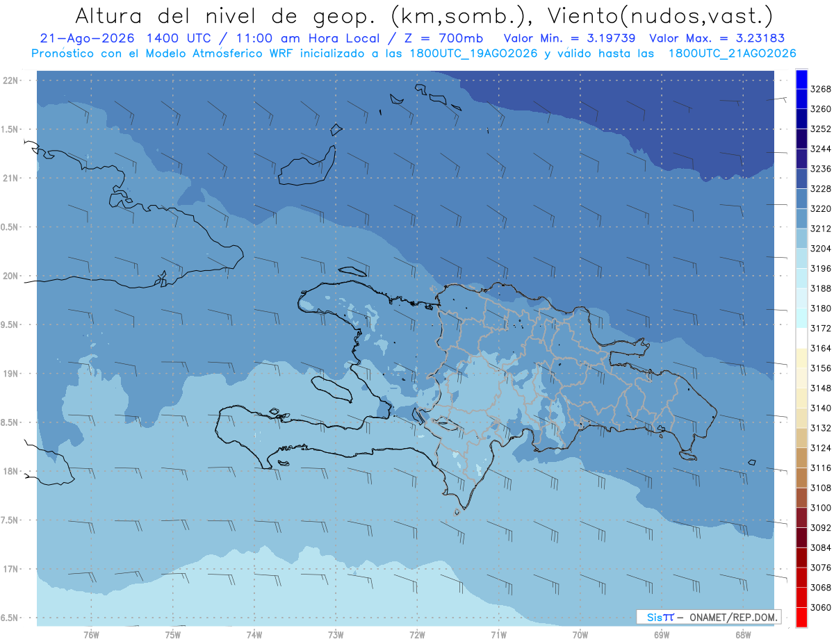834x644 pixels.
Task: Click 'Valor Min. = 3.19739' text
Action: [x=570, y=39]
